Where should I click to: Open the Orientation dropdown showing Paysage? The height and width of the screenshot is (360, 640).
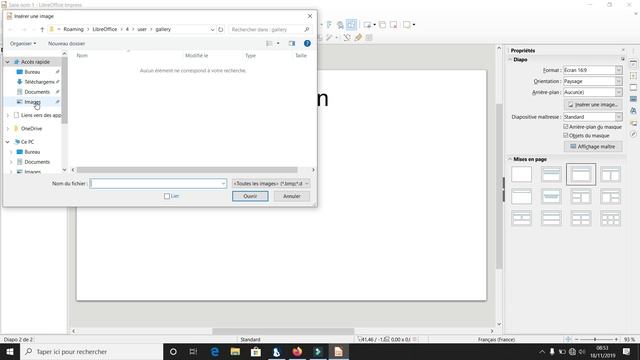tap(593, 81)
